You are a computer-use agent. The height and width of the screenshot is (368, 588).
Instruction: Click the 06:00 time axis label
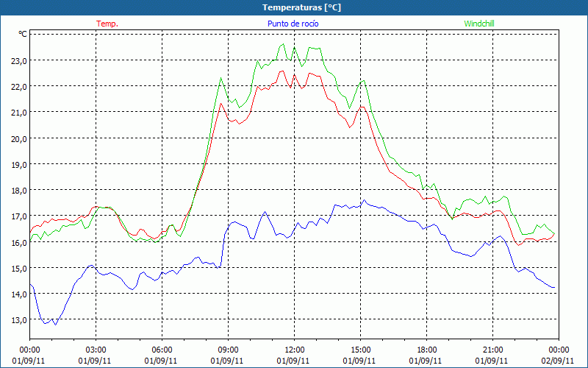point(162,350)
